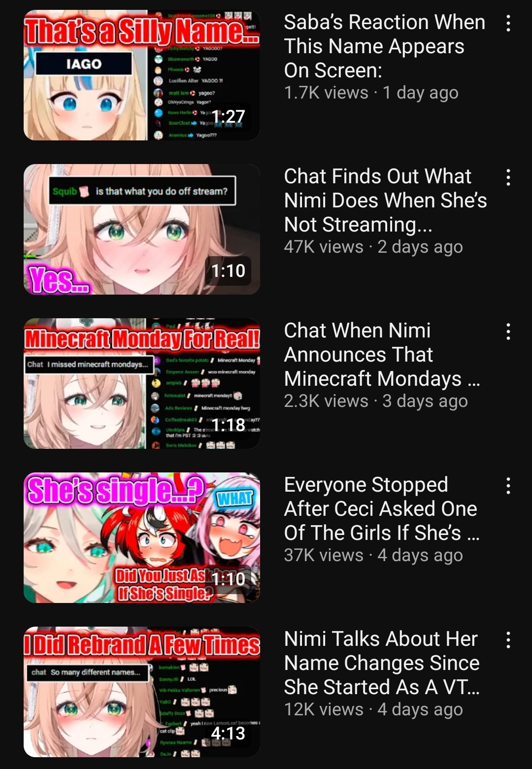Open three-dot menu for Chat Finds Out video
The height and width of the screenshot is (769, 532).
coord(508,177)
